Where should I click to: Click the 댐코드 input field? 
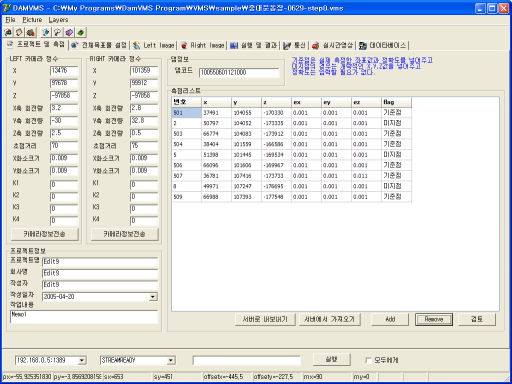(x=239, y=72)
